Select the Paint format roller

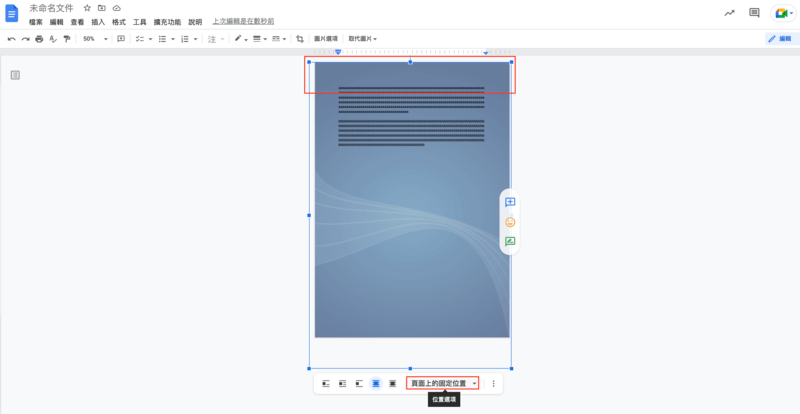[67, 39]
